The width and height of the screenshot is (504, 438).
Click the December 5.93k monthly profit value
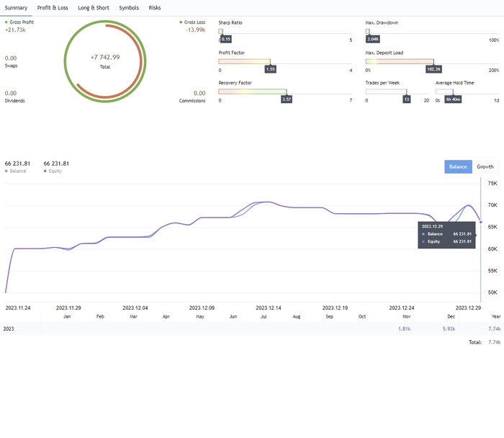click(449, 328)
